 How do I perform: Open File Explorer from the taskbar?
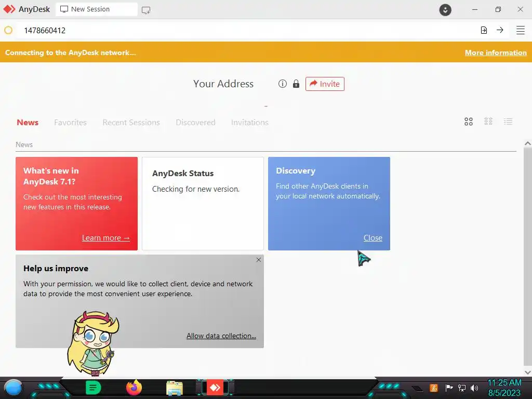[175, 388]
